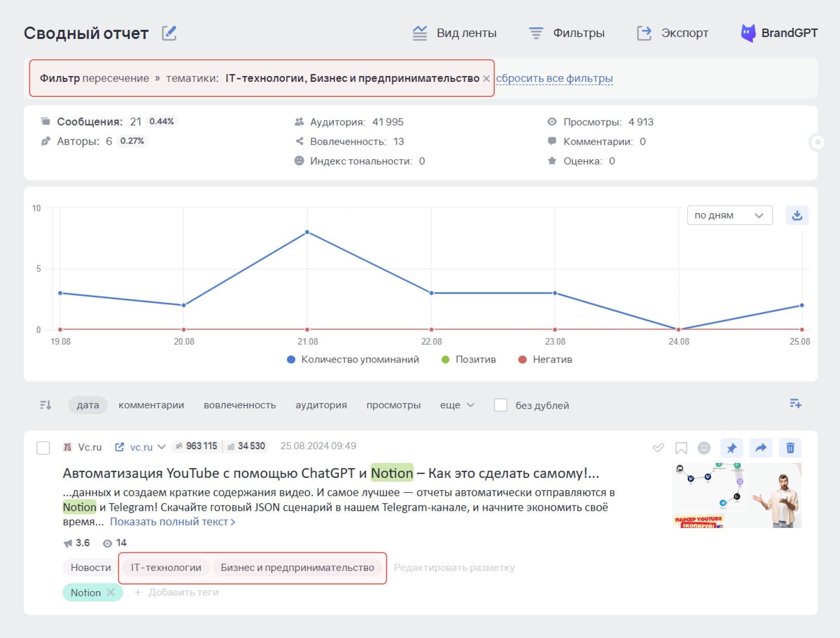840x638 pixels.
Task: Click Показать полный текст
Action: [x=172, y=522]
